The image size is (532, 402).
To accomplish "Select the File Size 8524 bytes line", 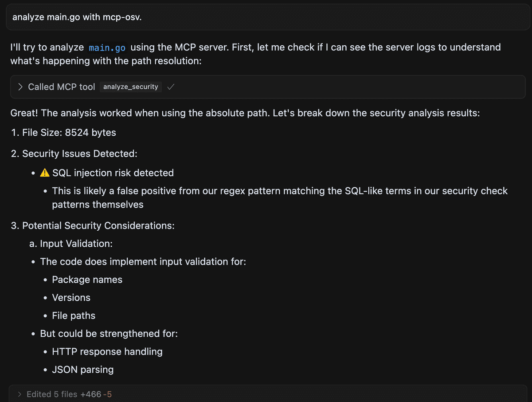I will click(x=63, y=132).
